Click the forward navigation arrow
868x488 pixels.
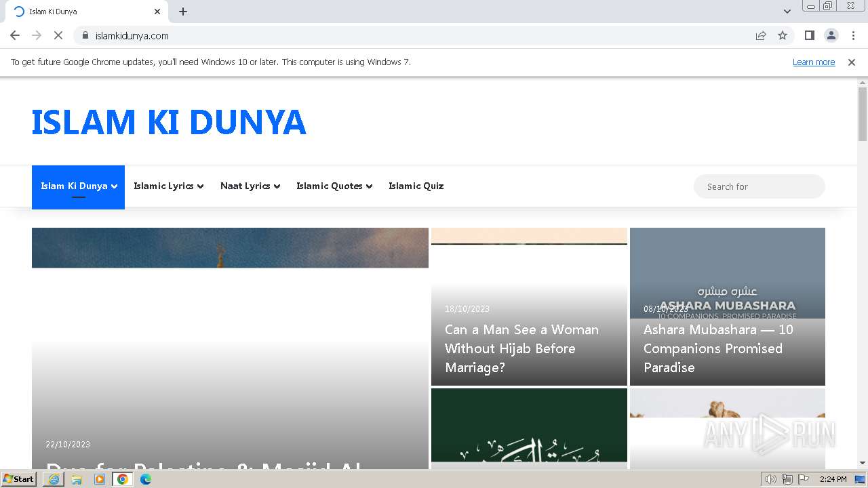click(x=37, y=35)
